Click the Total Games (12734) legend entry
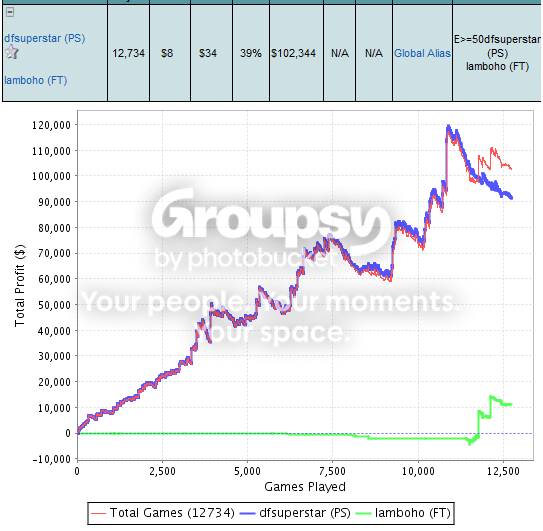This screenshot has width=543, height=531. (163, 513)
